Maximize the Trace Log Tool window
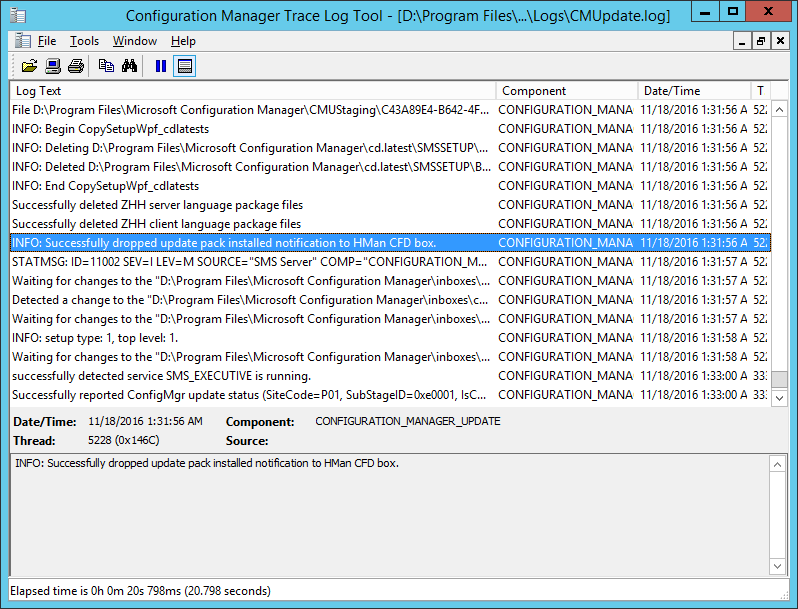The height and width of the screenshot is (609, 798). pyautogui.click(x=733, y=12)
